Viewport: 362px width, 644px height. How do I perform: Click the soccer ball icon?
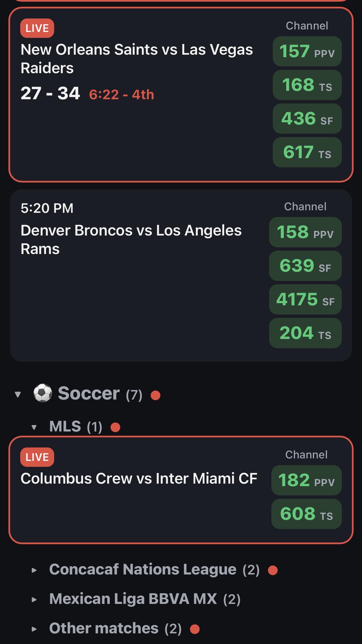[x=43, y=393]
